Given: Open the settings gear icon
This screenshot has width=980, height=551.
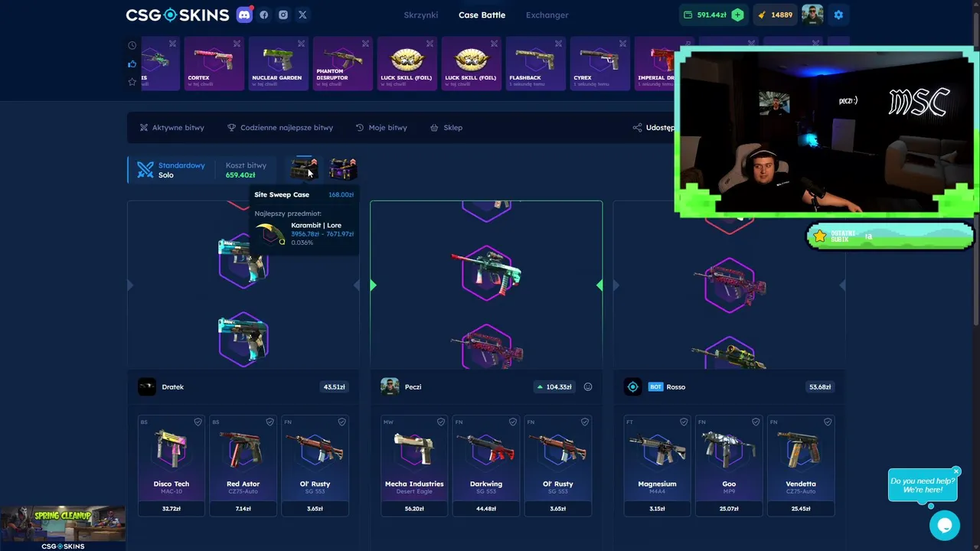Looking at the screenshot, I should (x=838, y=15).
